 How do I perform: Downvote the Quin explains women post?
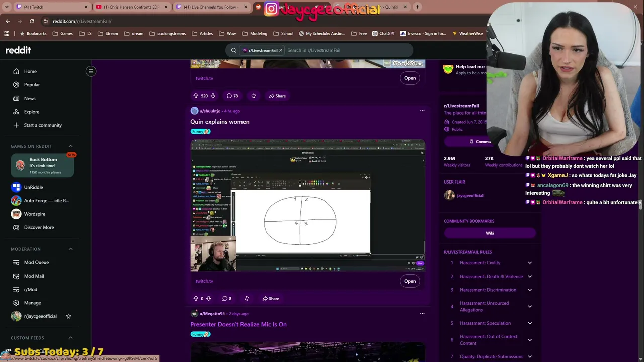[209, 299]
